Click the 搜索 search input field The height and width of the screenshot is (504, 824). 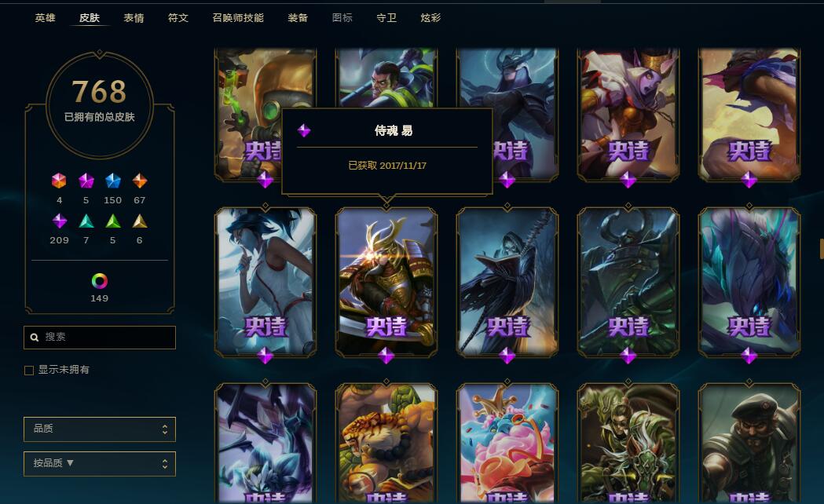pos(99,337)
